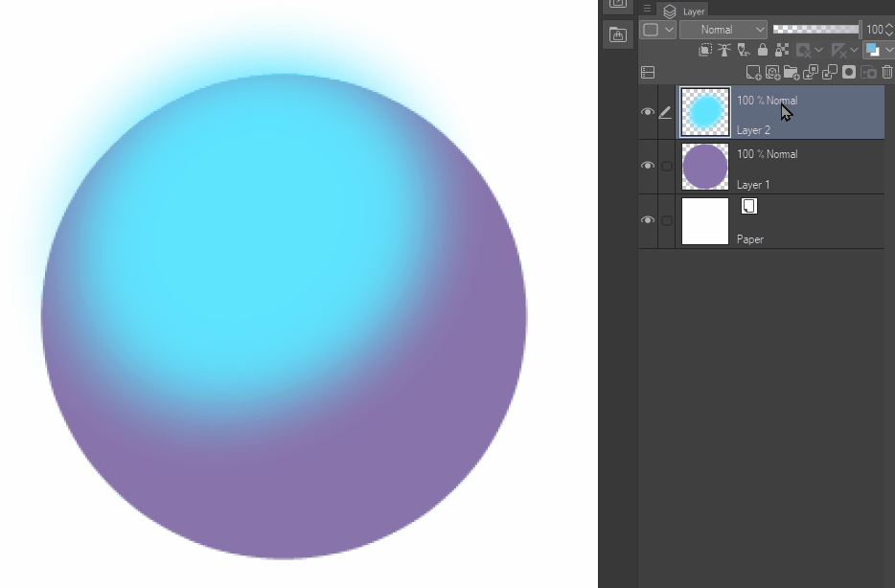Toggle Change layer color blue swatch icon

tap(873, 50)
